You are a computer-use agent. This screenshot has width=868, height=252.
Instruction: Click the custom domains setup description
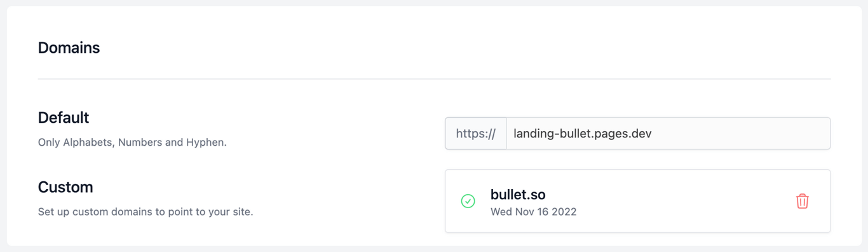(x=146, y=212)
